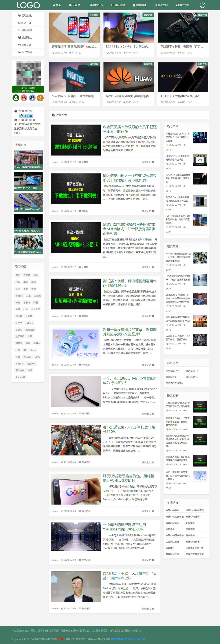
Task: Open recent post 测试用CK播放器播放MP4
Action: point(178,441)
